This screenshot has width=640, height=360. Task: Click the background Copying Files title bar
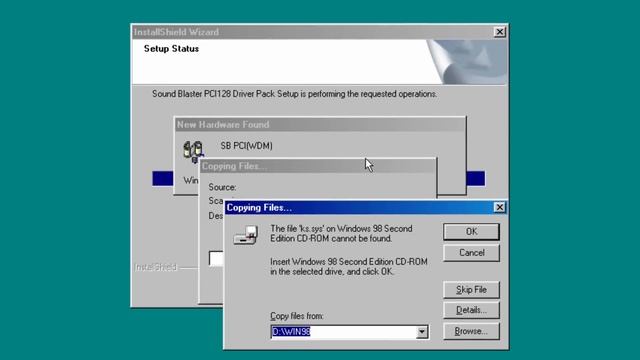pos(318,166)
